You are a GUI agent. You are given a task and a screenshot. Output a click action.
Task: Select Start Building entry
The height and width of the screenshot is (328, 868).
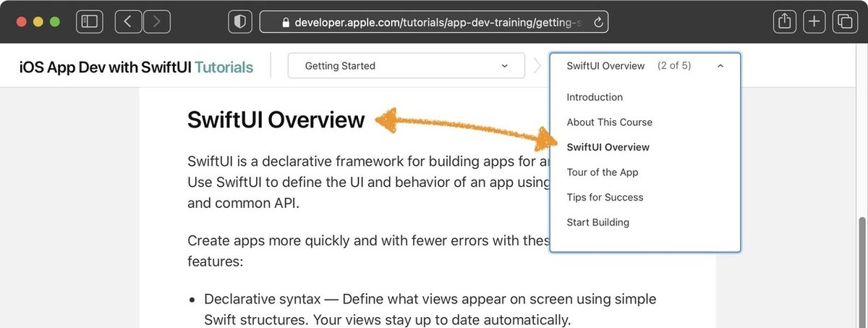coord(597,222)
